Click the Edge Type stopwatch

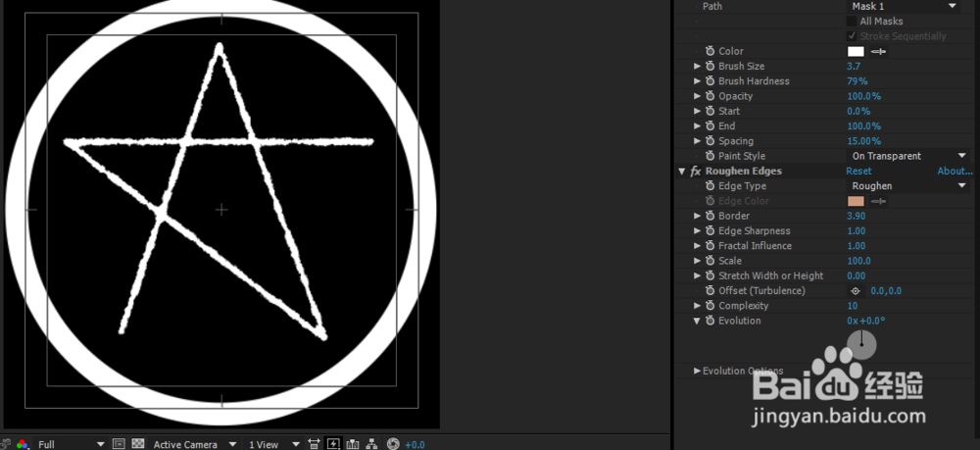click(x=710, y=186)
